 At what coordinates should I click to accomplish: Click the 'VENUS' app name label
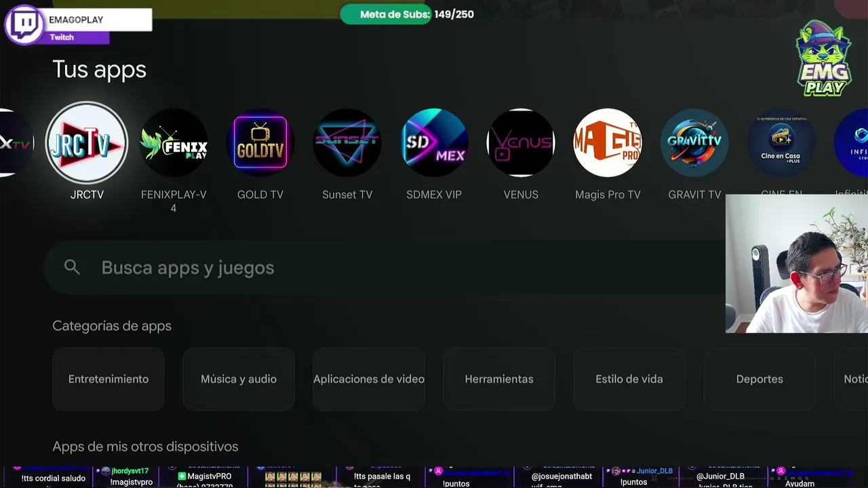pos(521,195)
